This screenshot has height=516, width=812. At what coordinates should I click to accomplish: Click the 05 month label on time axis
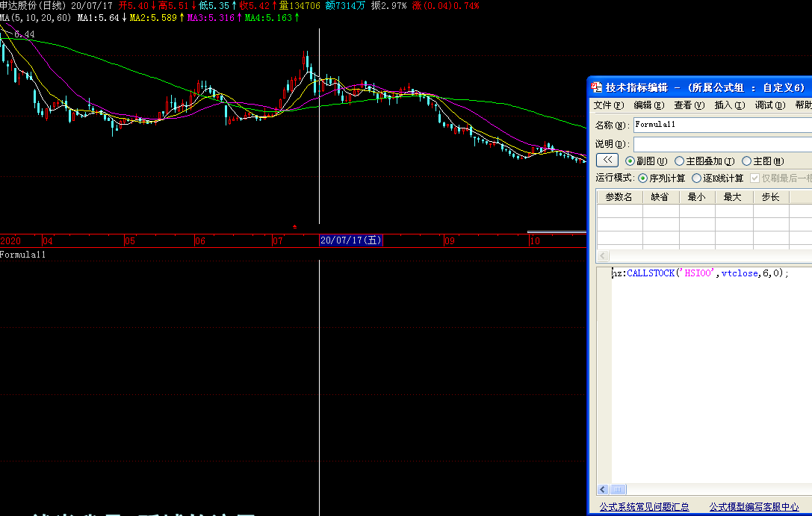coord(130,240)
